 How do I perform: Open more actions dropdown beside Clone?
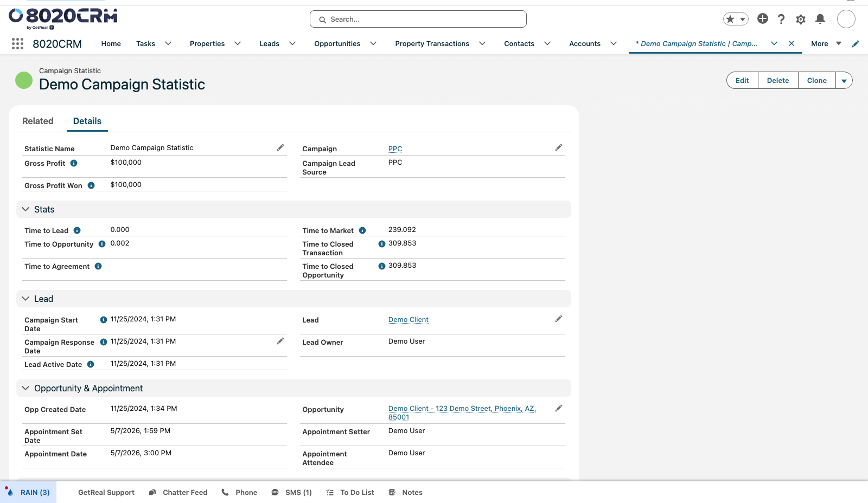[844, 80]
